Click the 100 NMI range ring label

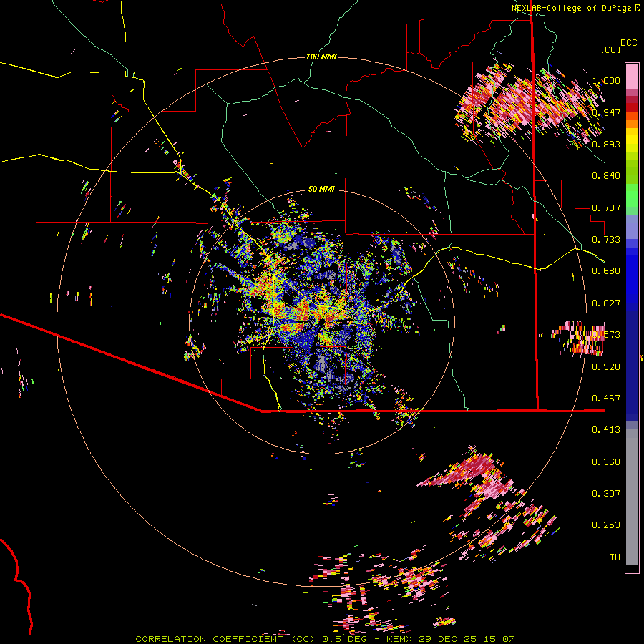[321, 57]
